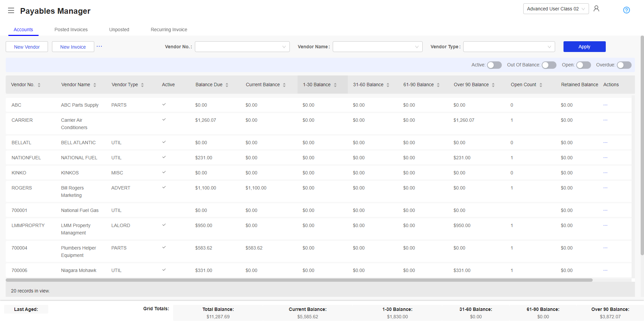Enable the Active filter toggle
Viewport: 644px width, 325px height.
click(x=494, y=65)
